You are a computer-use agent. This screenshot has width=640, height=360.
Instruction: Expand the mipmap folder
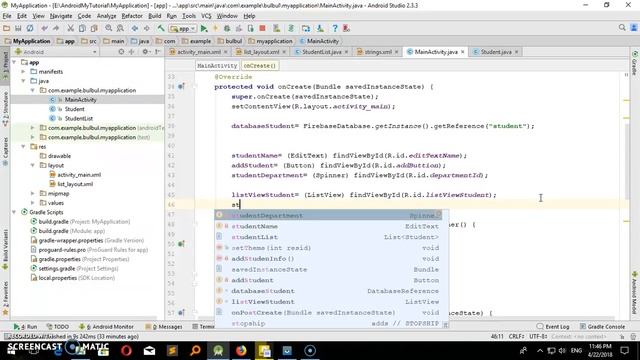pyautogui.click(x=33, y=193)
